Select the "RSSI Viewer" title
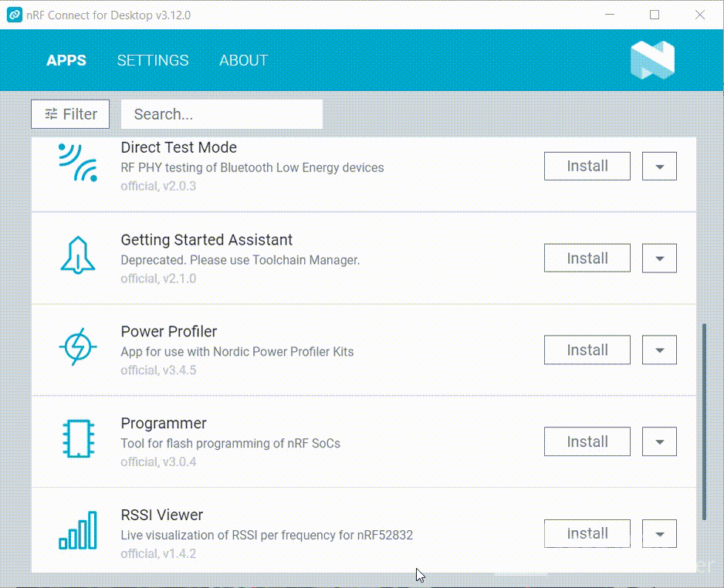Viewport: 724px width, 588px height. (x=161, y=515)
